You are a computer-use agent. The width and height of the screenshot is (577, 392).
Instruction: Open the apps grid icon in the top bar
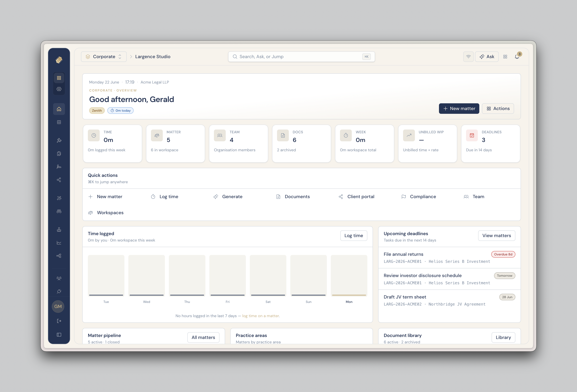coord(505,57)
